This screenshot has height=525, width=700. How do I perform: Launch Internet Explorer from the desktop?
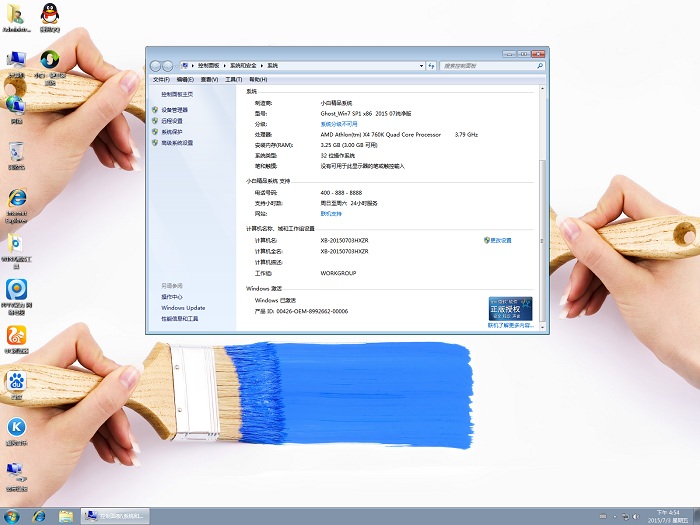tap(17, 205)
